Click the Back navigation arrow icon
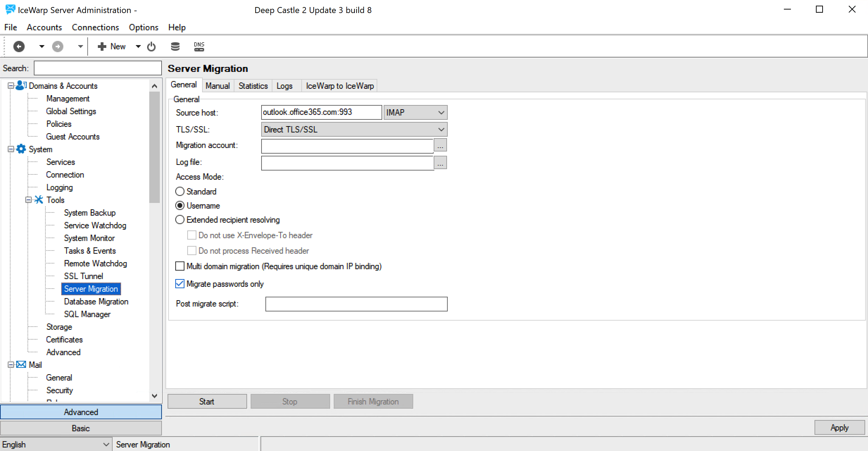Screen dimensions: 868x451 click(x=19, y=47)
